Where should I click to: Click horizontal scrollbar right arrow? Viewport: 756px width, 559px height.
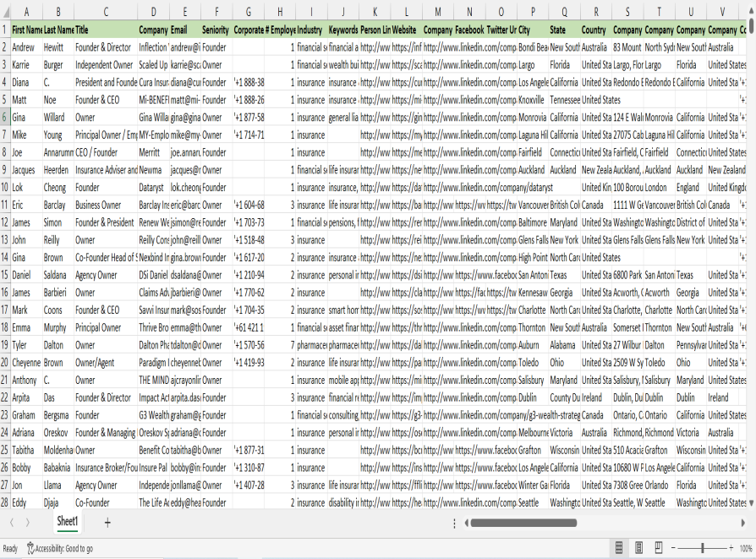743,523
